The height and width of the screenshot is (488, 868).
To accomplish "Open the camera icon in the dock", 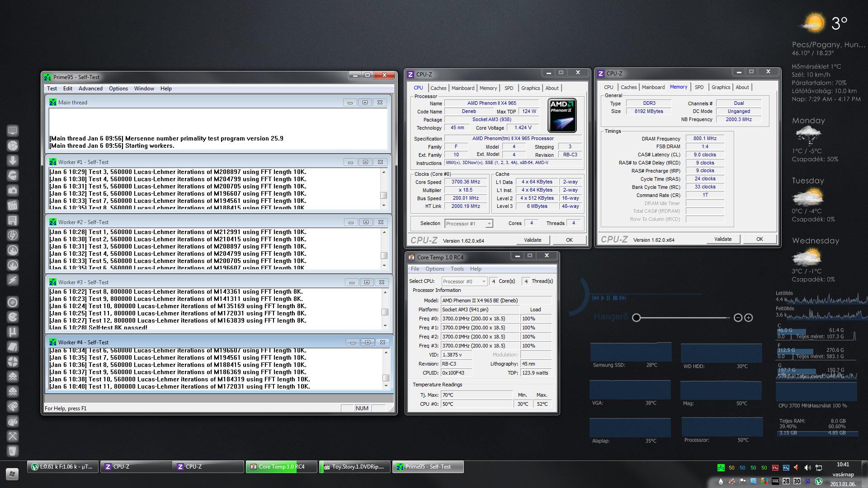I will point(13,191).
